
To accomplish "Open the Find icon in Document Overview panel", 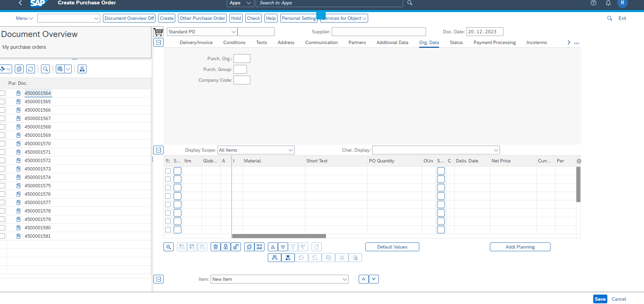I will click(x=45, y=69).
